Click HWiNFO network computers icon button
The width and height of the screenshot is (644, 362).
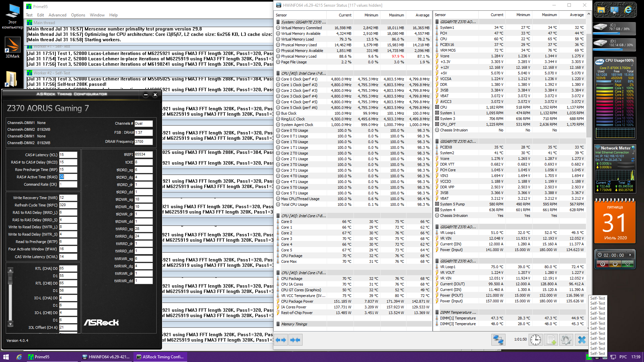pyautogui.click(x=498, y=340)
